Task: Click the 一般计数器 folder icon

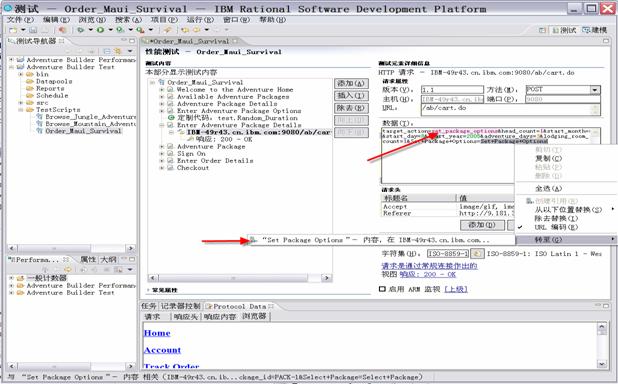Action: [20, 278]
